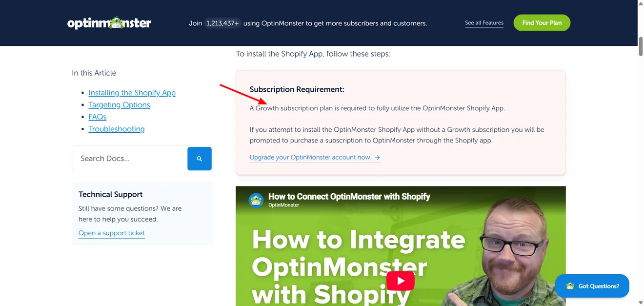Focus the Search Docs input field
The width and height of the screenshot is (644, 306).
[130, 159]
